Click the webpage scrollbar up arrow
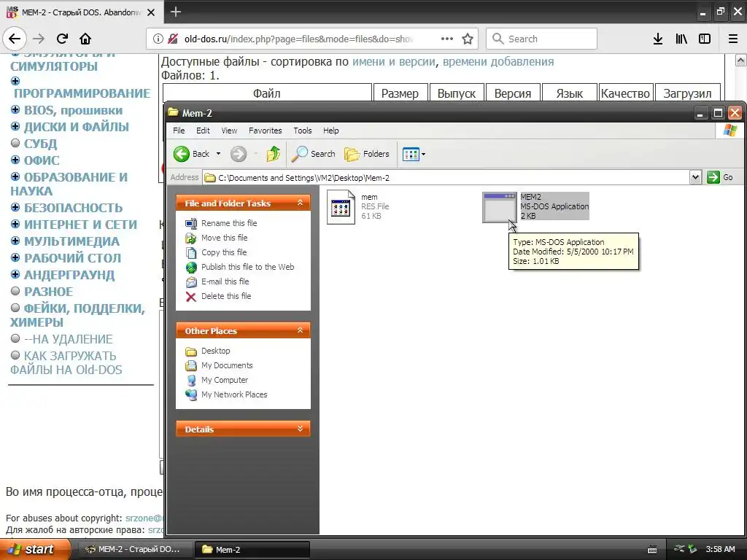 pos(741,60)
